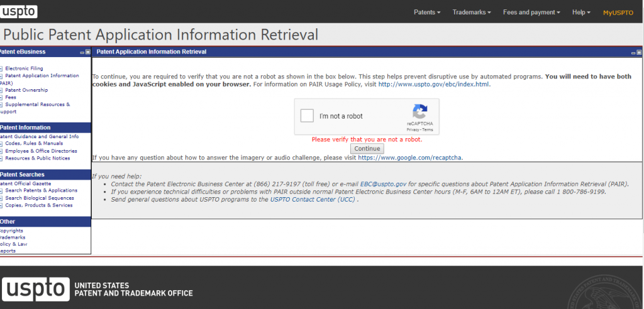Expand the Electronic Filing tree icon
The width and height of the screenshot is (644, 309).
click(1, 68)
